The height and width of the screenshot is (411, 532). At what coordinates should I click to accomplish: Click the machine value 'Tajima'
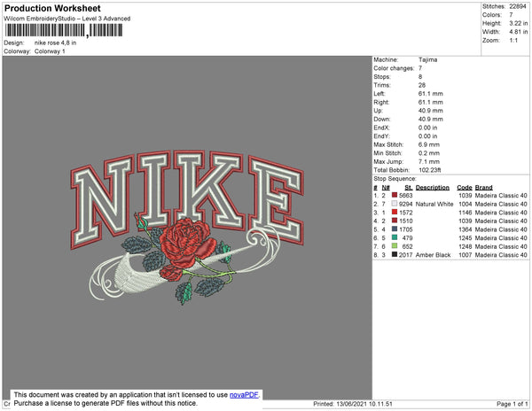(427, 59)
